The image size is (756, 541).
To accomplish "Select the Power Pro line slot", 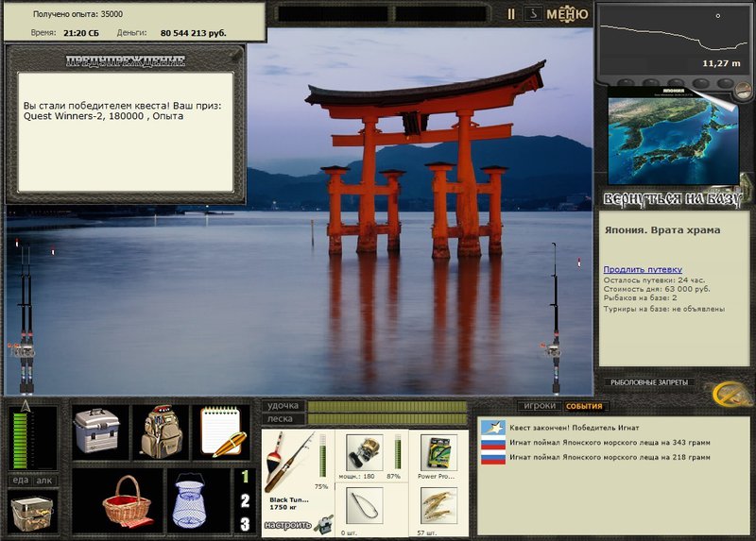I will tap(438, 453).
